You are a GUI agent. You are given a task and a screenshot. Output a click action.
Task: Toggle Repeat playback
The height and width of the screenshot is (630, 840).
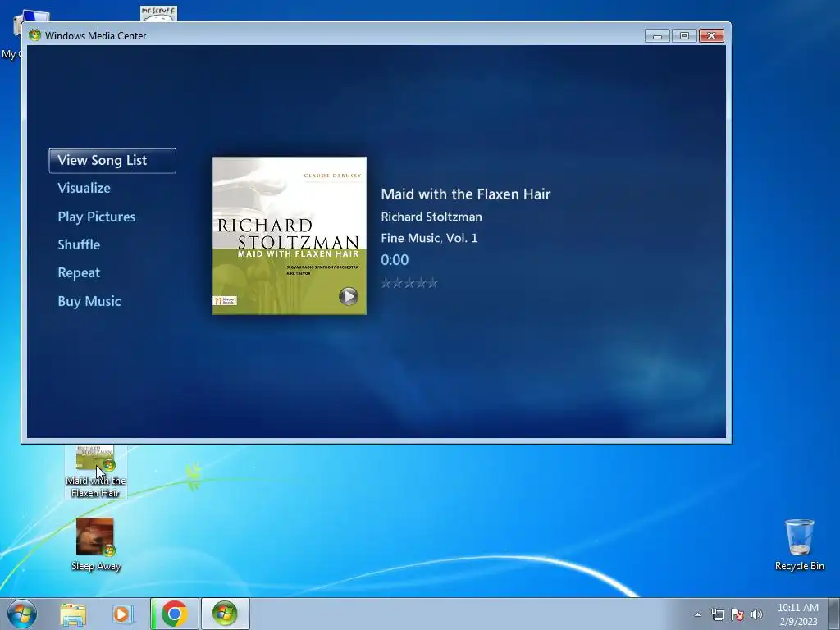tap(79, 272)
